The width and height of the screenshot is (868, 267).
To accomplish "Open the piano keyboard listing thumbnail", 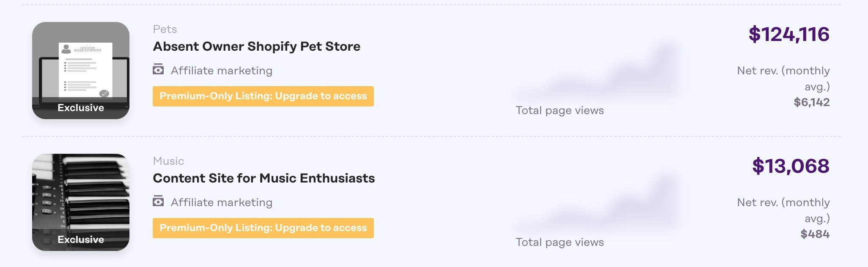I will tap(81, 194).
